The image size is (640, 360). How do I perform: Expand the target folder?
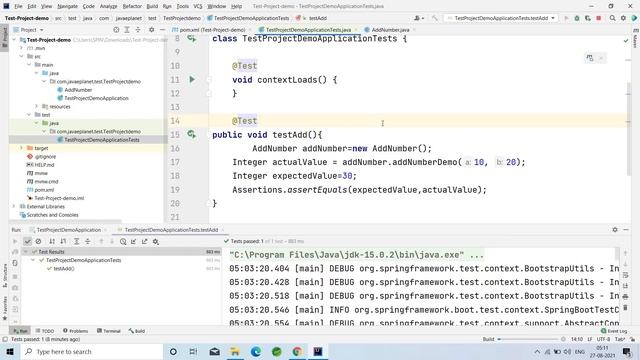click(22, 148)
